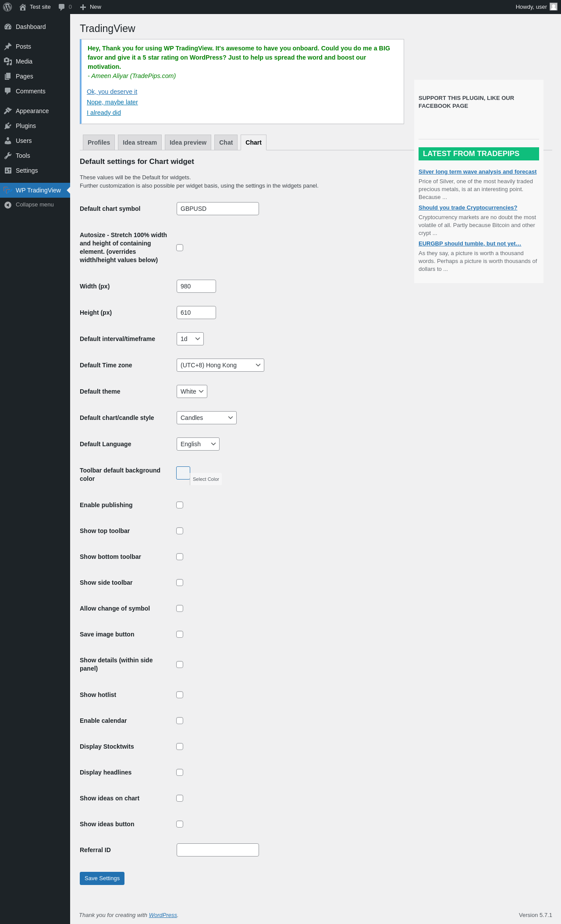This screenshot has height=924, width=561.
Task: Tick the Enable calendar checkbox
Action: (180, 721)
